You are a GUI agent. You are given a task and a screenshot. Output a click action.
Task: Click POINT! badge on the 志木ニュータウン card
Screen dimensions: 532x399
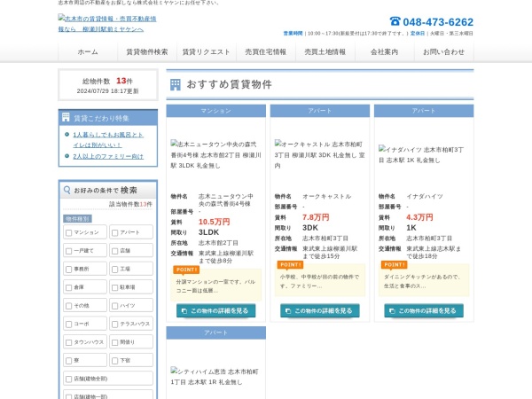point(186,270)
